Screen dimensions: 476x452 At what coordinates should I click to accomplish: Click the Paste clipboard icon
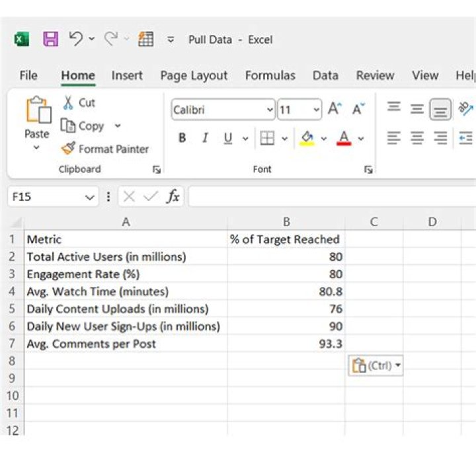(x=38, y=110)
